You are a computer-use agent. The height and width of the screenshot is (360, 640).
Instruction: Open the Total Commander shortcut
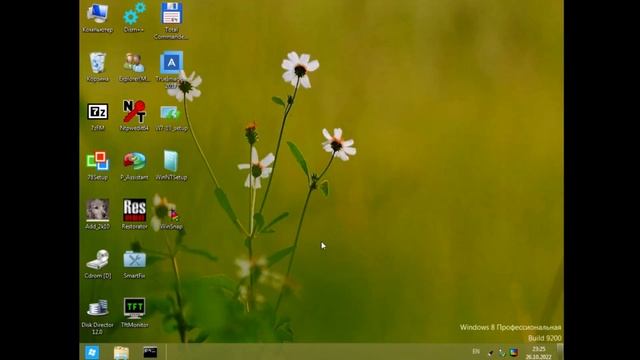coord(171,21)
